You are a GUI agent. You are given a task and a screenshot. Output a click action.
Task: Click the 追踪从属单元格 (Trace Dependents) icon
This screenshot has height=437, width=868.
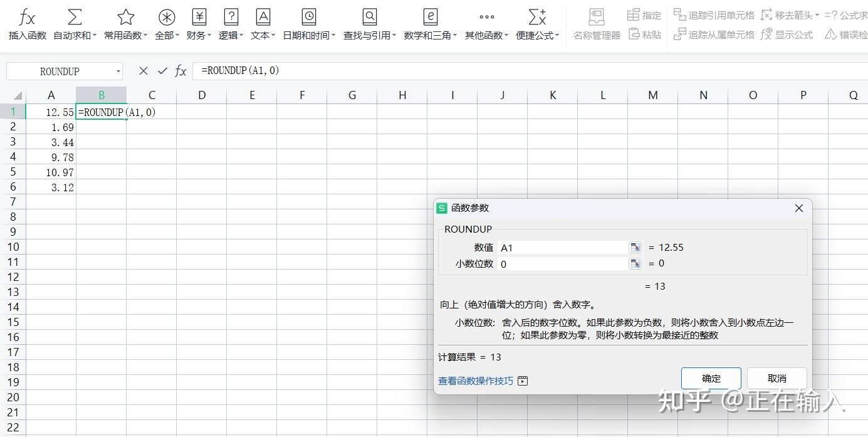coord(714,34)
